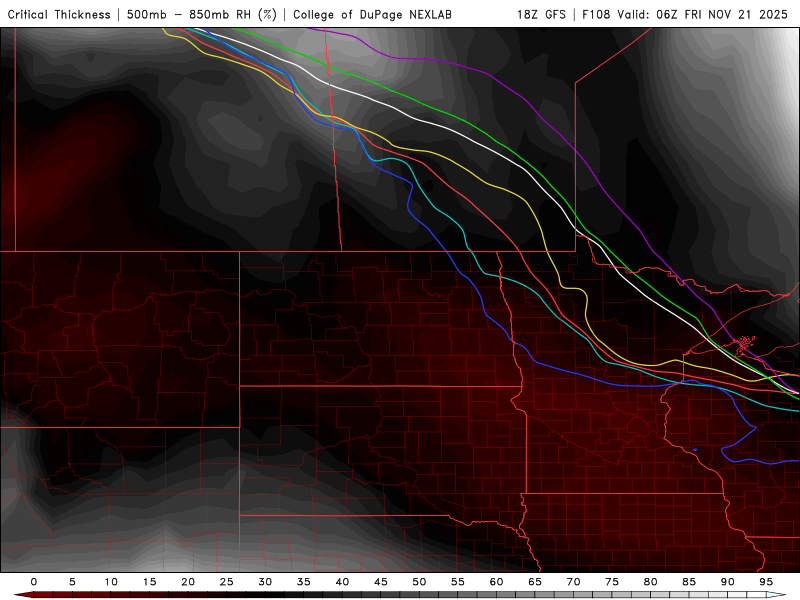Select the '50' percent scale label
The width and height of the screenshot is (800, 600).
point(419,582)
